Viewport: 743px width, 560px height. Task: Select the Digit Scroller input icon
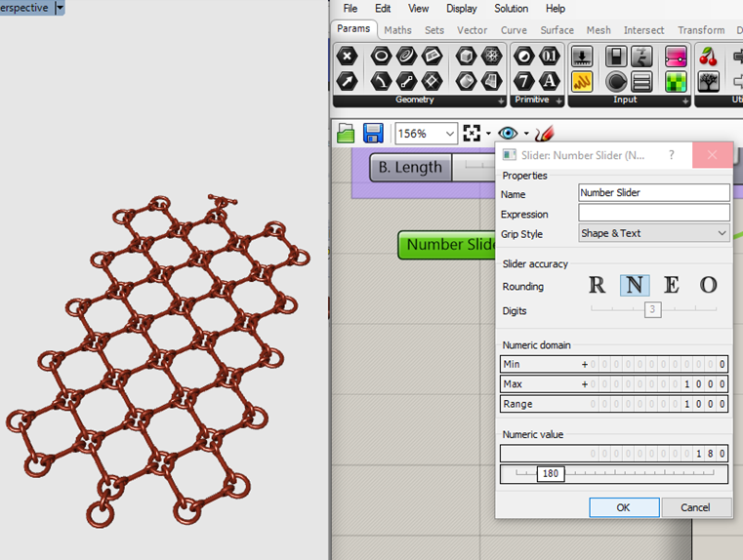(x=641, y=57)
